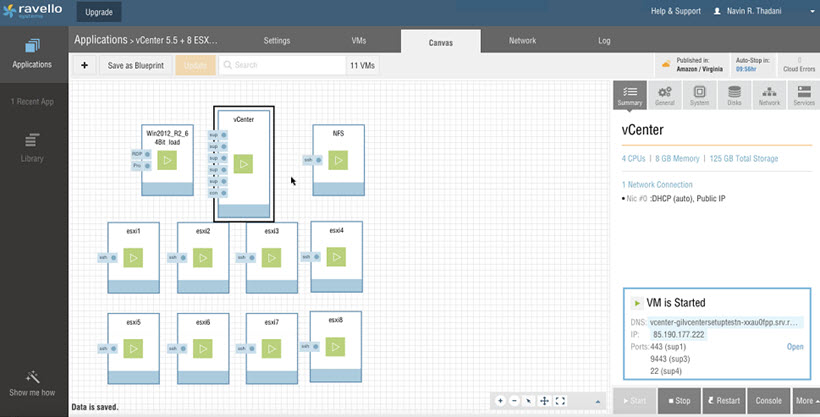Click the Ravello Systems logo

[x=32, y=10]
